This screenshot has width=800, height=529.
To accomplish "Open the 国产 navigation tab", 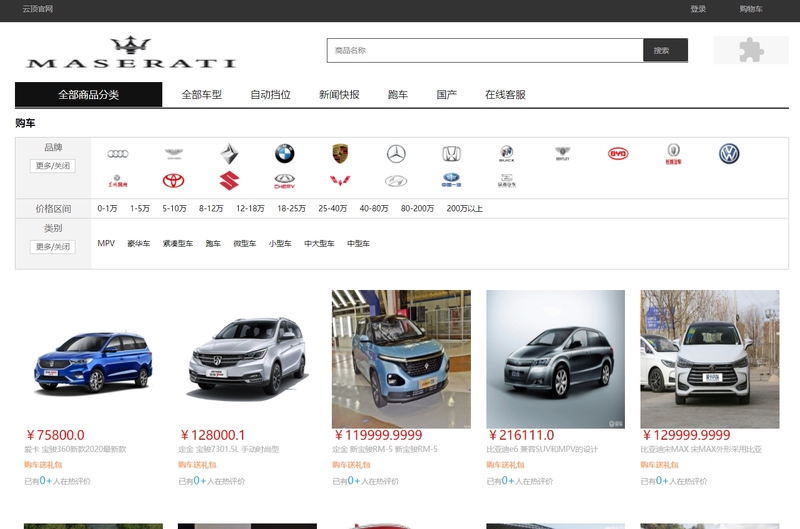I will coord(447,94).
